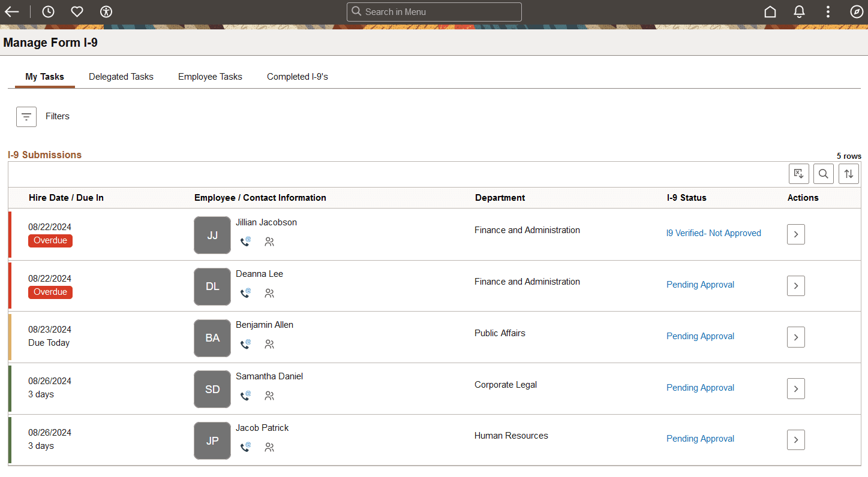
Task: Open the Filters panel
Action: [26, 117]
